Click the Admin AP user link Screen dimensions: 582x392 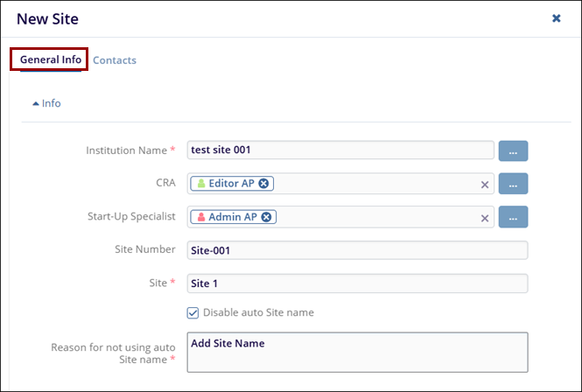(x=234, y=217)
